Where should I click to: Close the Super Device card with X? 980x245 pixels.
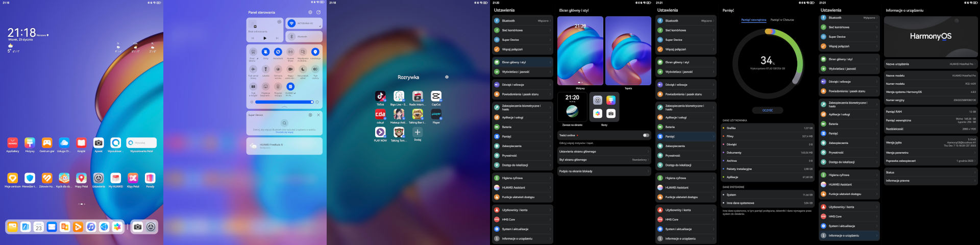318,115
